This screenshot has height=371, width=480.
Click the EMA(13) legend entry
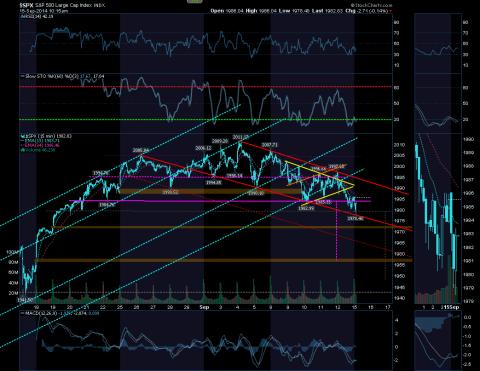coord(40,141)
